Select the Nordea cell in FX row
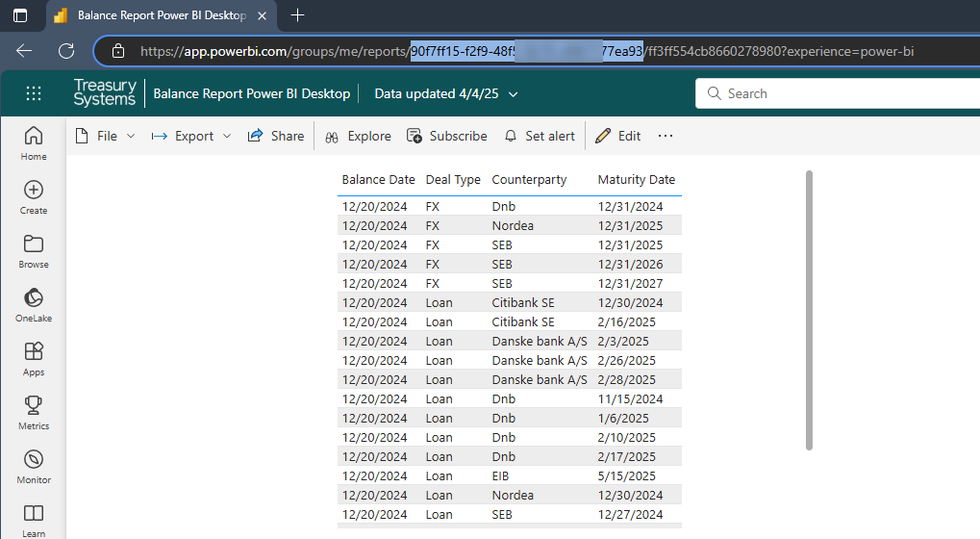 pos(513,226)
